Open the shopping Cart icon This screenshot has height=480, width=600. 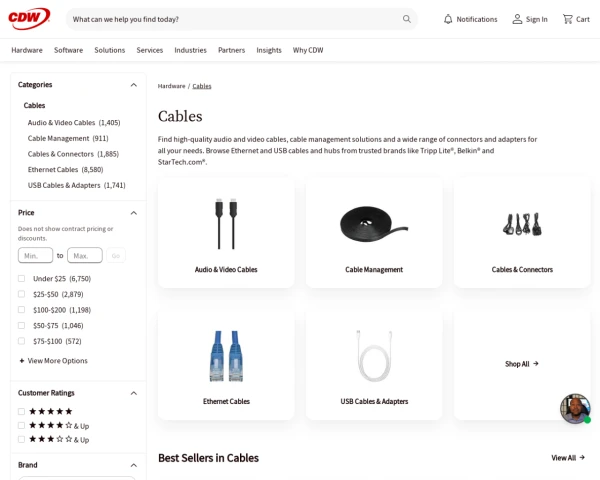[567, 19]
